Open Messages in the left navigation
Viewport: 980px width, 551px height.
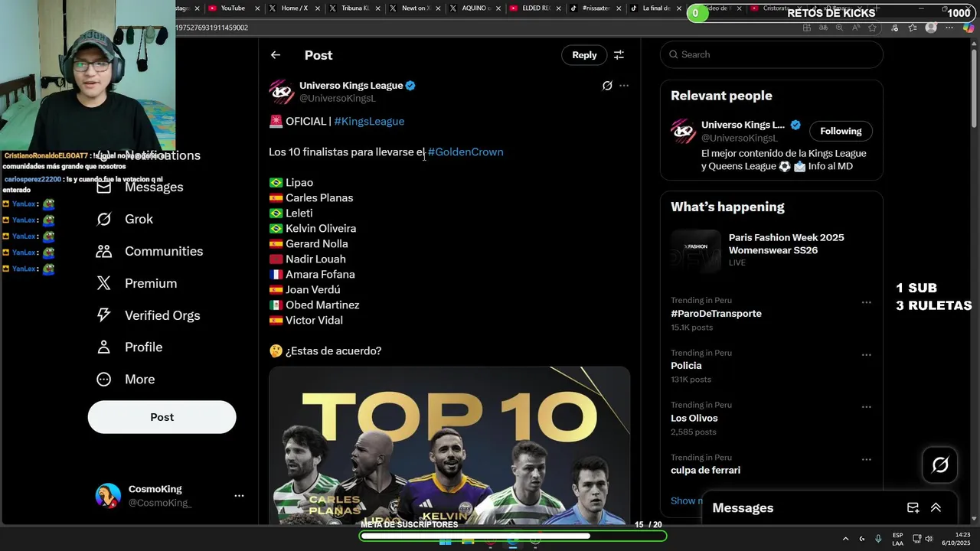(140, 187)
